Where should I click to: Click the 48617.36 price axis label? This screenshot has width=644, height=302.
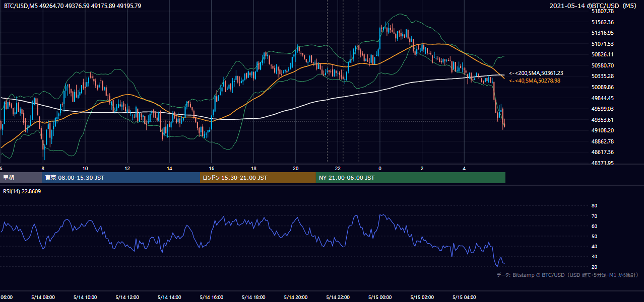[602, 152]
